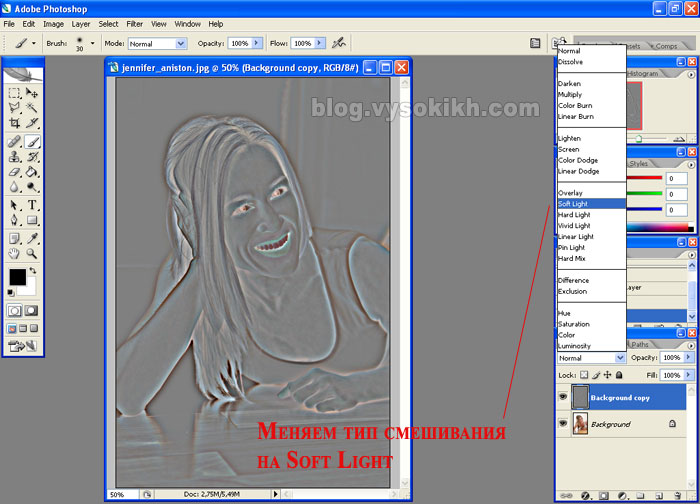Screen dimensions: 700x504
Task: Open Brush preset picker arrow
Action: click(92, 43)
